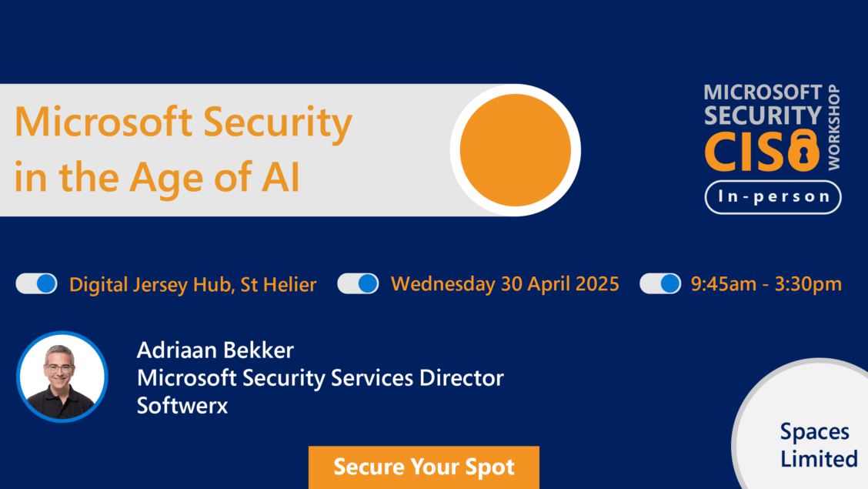Screen dimensions: 868x489
Task: Click the orange CIS letters in the logo
Action: (745, 151)
